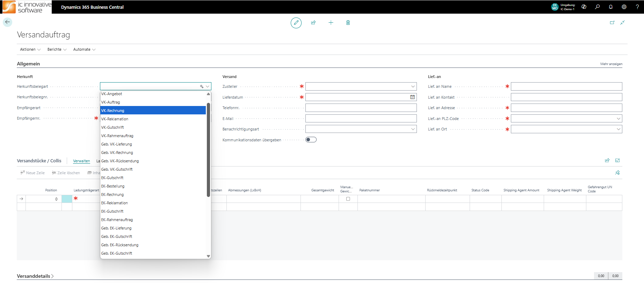Expand the Lief.-an PLZ-Code dropdown
The image size is (644, 283).
click(618, 119)
